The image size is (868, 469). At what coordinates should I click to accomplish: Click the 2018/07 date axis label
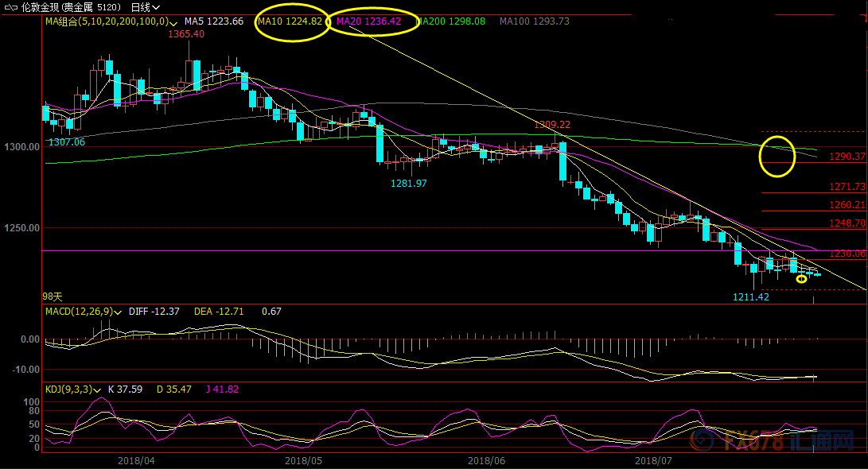pyautogui.click(x=653, y=460)
